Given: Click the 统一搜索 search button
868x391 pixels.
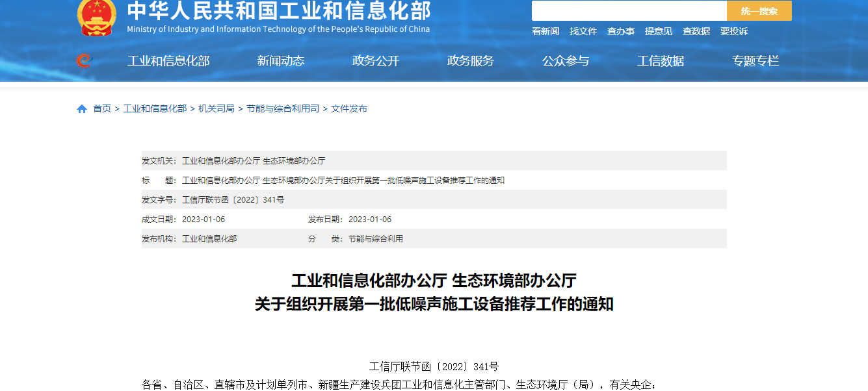Looking at the screenshot, I should click(759, 11).
